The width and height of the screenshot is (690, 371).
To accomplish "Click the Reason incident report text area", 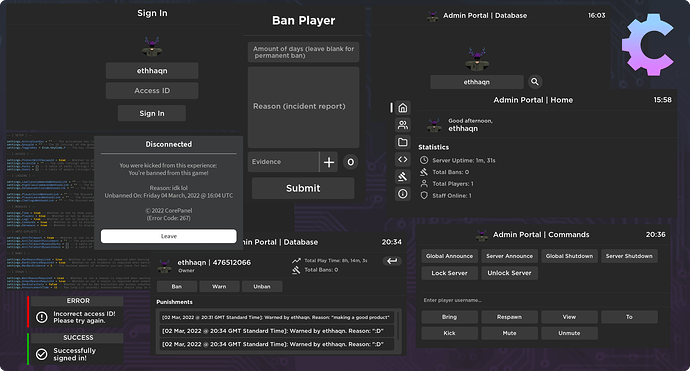I will (303, 107).
